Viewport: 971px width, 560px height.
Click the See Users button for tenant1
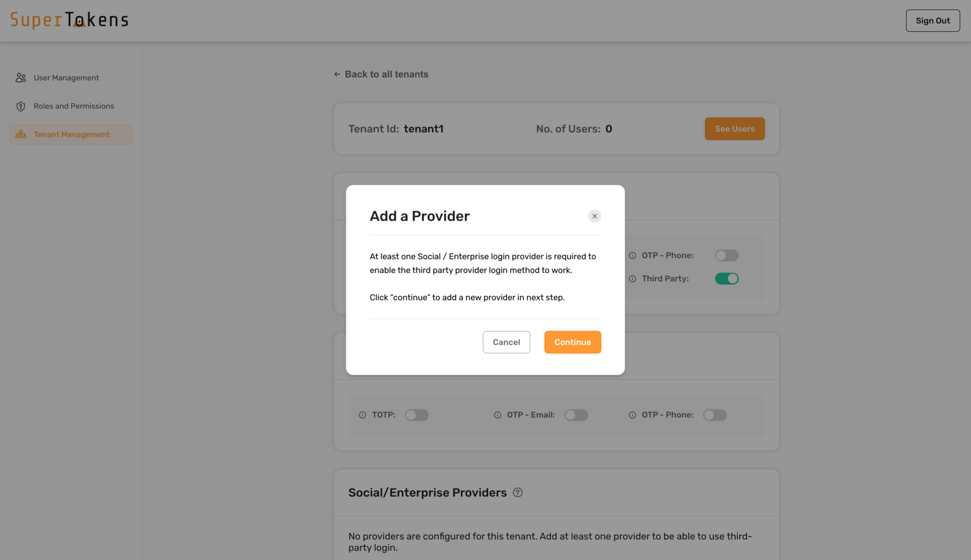(734, 129)
